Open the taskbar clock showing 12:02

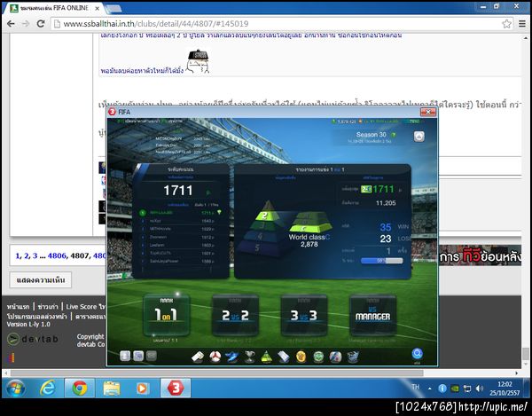pyautogui.click(x=505, y=389)
